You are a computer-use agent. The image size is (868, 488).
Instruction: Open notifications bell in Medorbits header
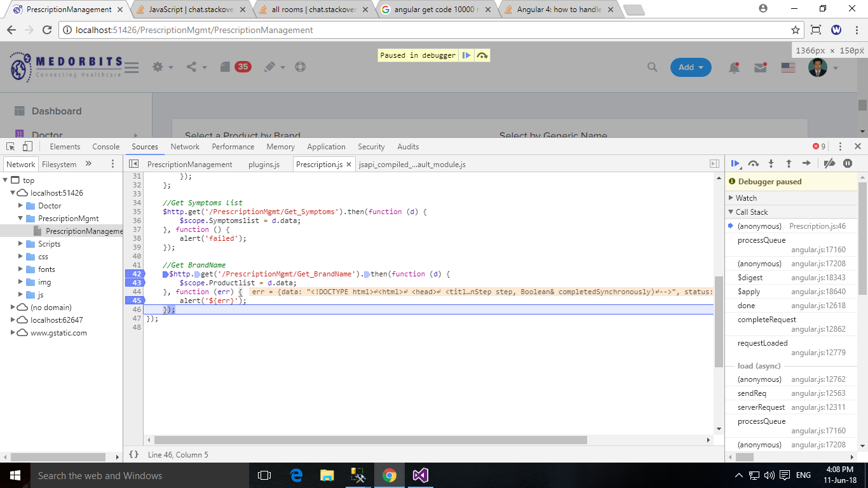(x=735, y=67)
